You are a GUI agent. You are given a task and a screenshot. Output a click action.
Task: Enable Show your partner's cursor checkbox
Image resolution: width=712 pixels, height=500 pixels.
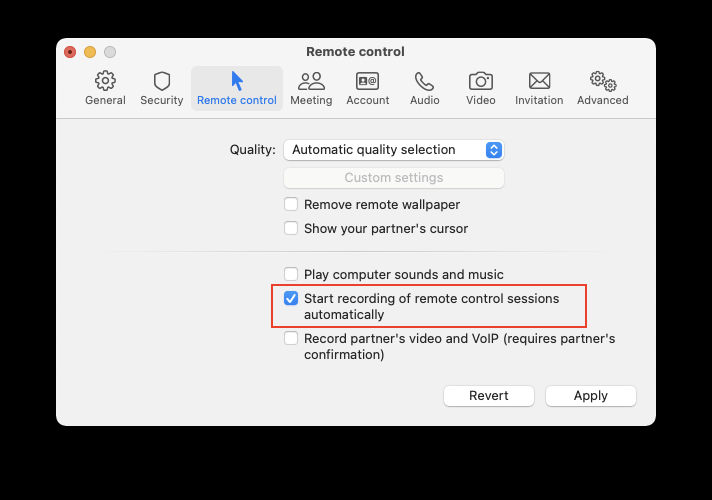(x=291, y=228)
